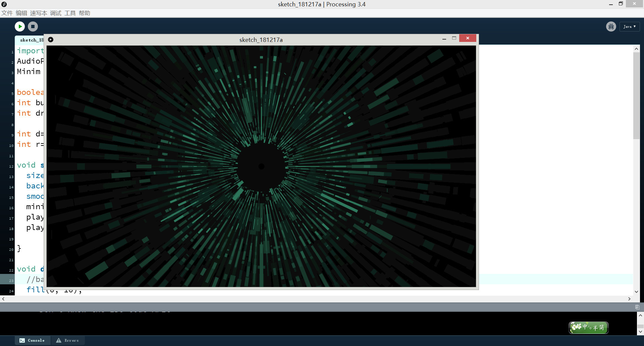Click the console scroll up arrow
The image size is (644, 346).
point(640,315)
